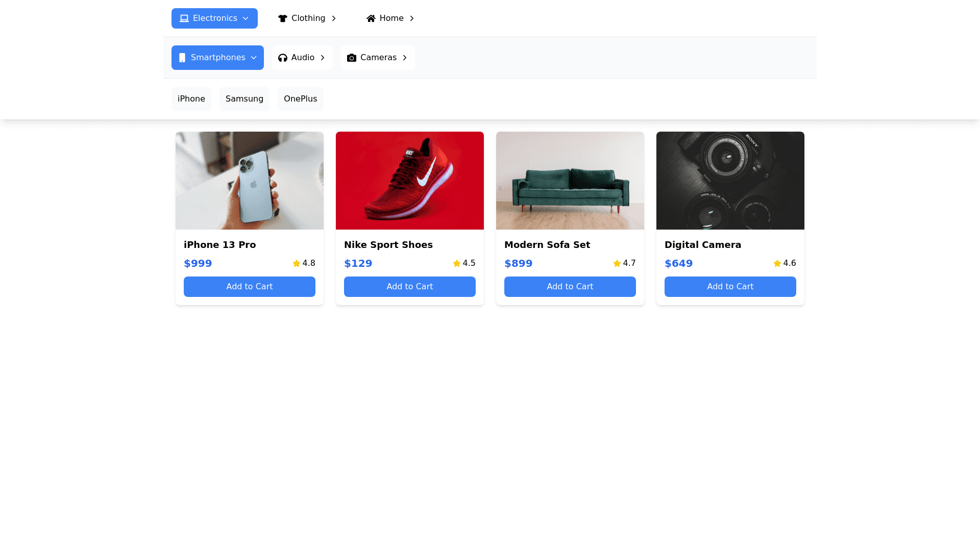Click the $899 price on Modern Sofa Set
This screenshot has height=551, width=980.
pyautogui.click(x=519, y=263)
